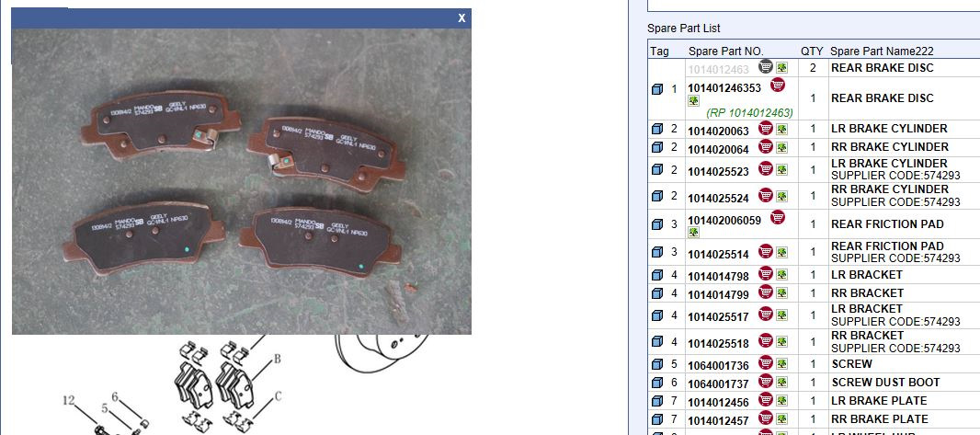Click the brake pads photo

[x=241, y=181]
